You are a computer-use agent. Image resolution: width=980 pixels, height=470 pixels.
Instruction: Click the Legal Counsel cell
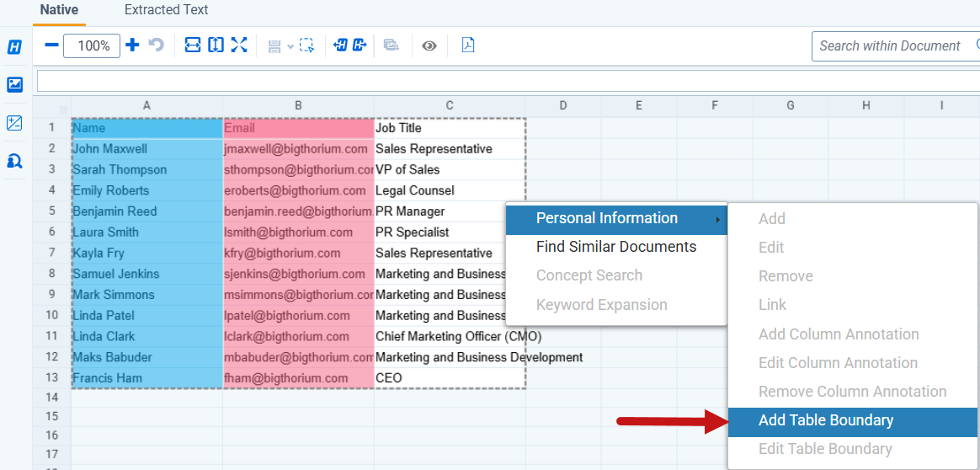450,190
